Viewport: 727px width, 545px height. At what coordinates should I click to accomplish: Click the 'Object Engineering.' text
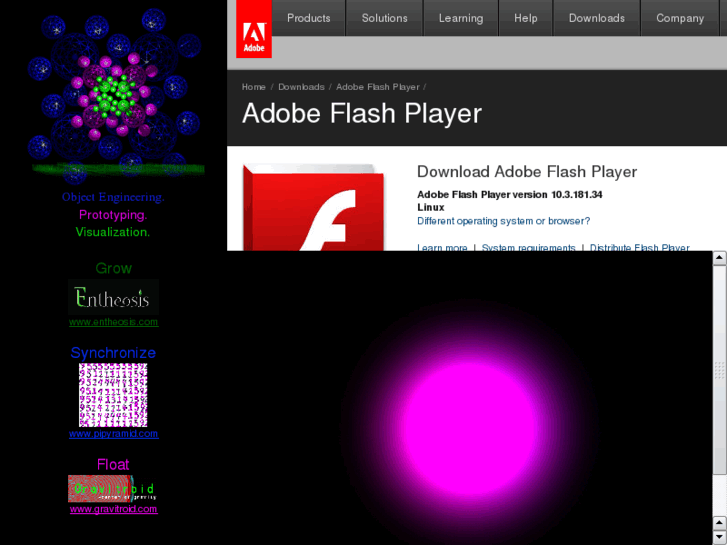pos(113,197)
